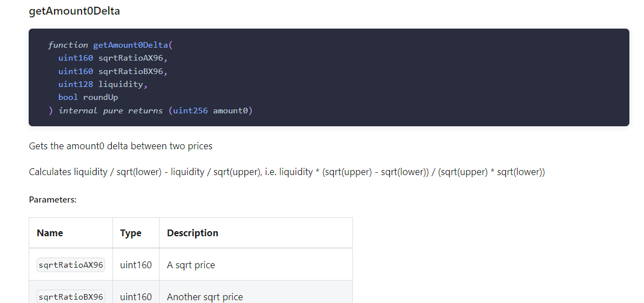Click the Name column header
The width and height of the screenshot is (644, 303).
[x=50, y=233]
